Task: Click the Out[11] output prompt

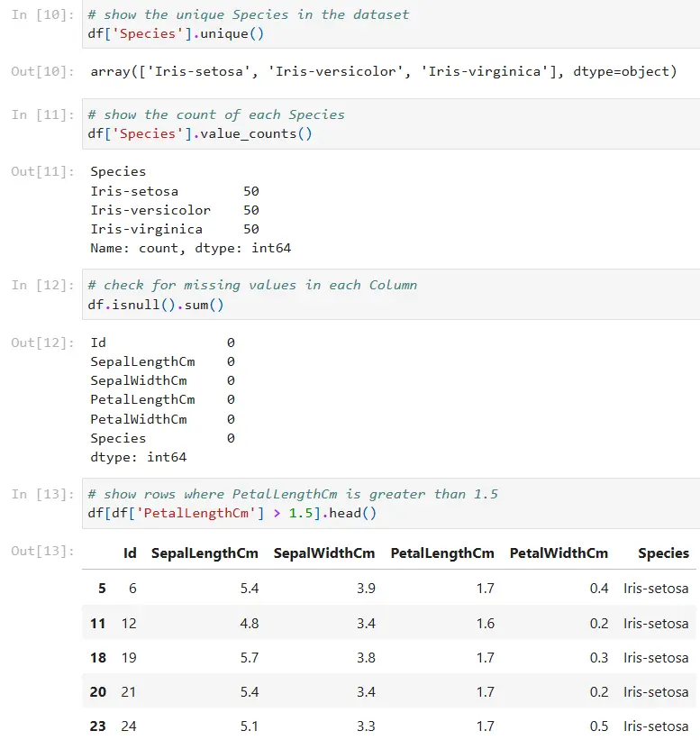Action: 43,171
